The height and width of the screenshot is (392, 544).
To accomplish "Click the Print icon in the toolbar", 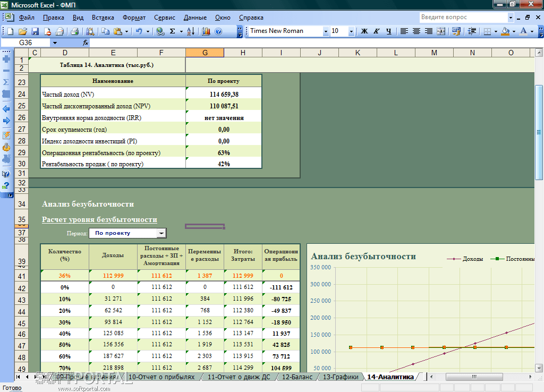I will (75, 31).
